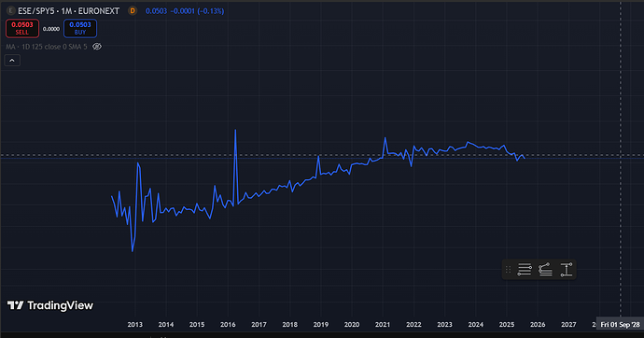This screenshot has height=338, width=644.
Task: Click the orange D delayed-data badge
Action: 133,10
